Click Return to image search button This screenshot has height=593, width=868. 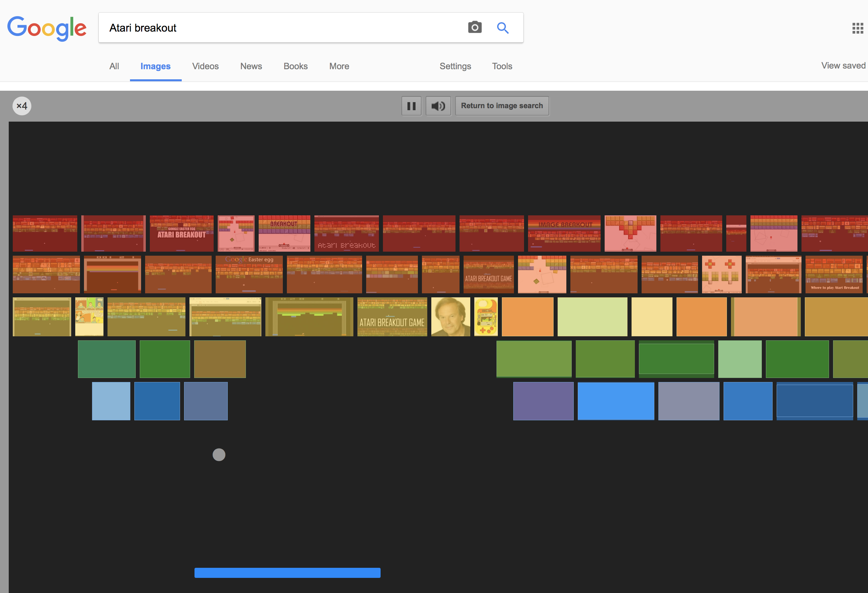[x=502, y=106]
